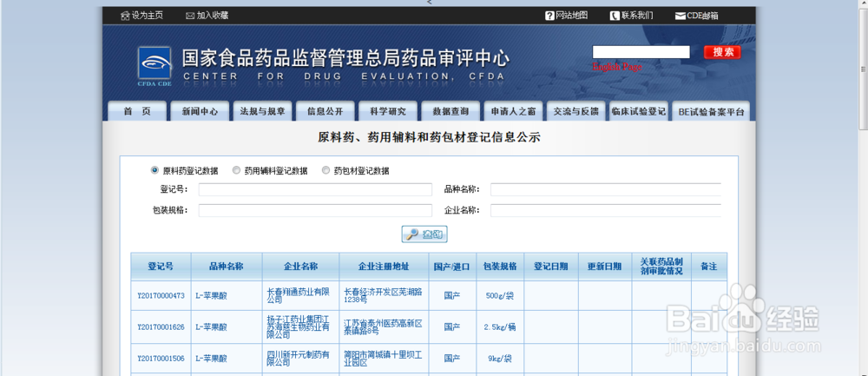Click the 500g/袋 package cell

click(499, 296)
